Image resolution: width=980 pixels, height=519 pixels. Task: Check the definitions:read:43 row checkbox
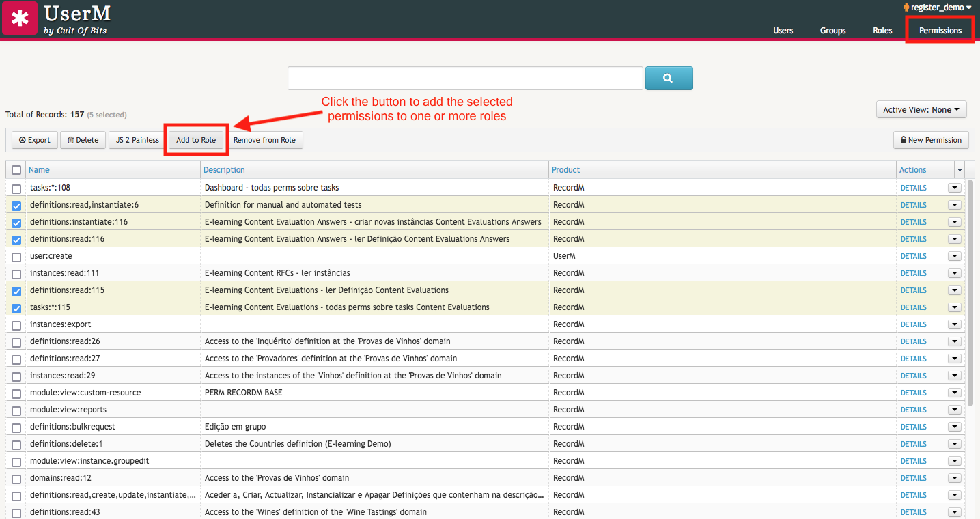click(16, 513)
